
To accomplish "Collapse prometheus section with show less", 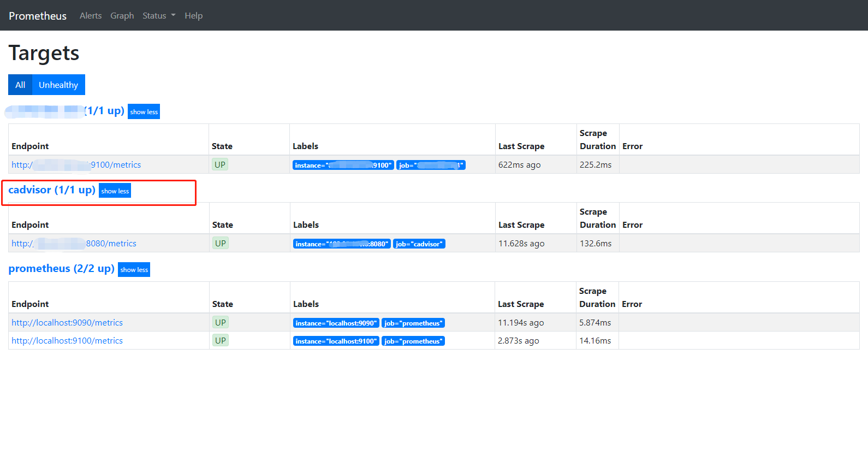I will pyautogui.click(x=134, y=269).
